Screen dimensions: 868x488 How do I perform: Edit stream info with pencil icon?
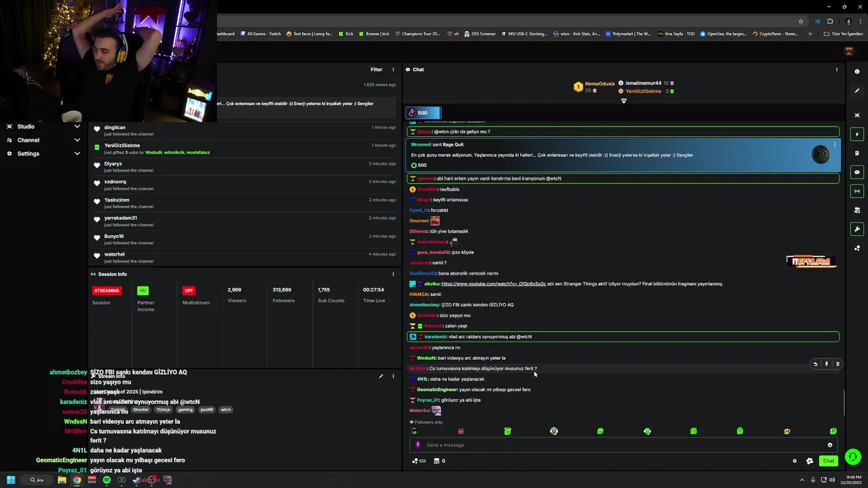click(x=380, y=376)
